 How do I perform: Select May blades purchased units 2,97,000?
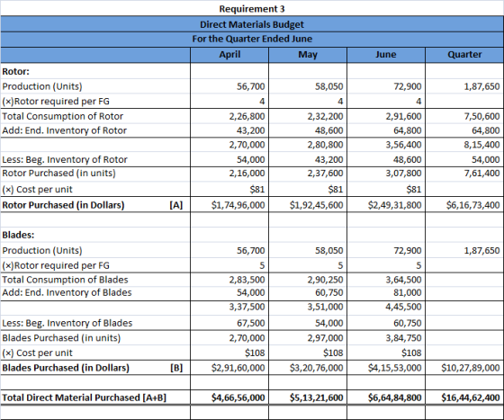tap(325, 338)
